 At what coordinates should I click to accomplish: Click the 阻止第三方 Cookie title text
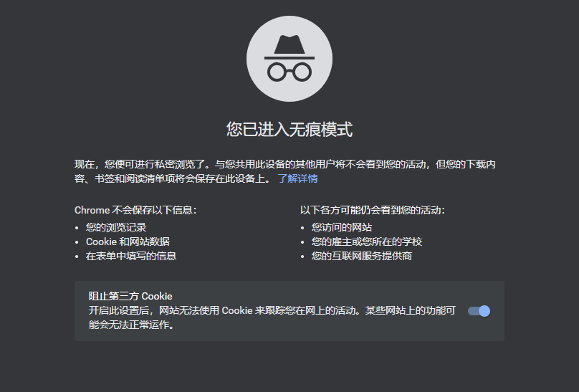pos(130,297)
